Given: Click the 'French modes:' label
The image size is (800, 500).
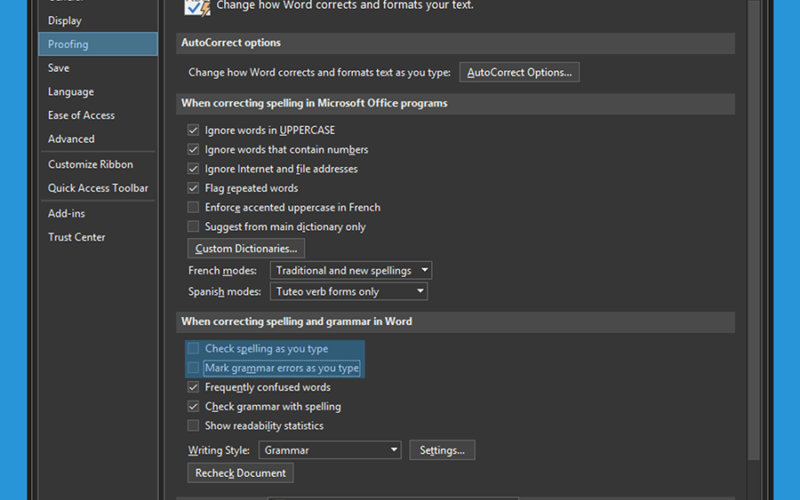Looking at the screenshot, I should coord(222,270).
